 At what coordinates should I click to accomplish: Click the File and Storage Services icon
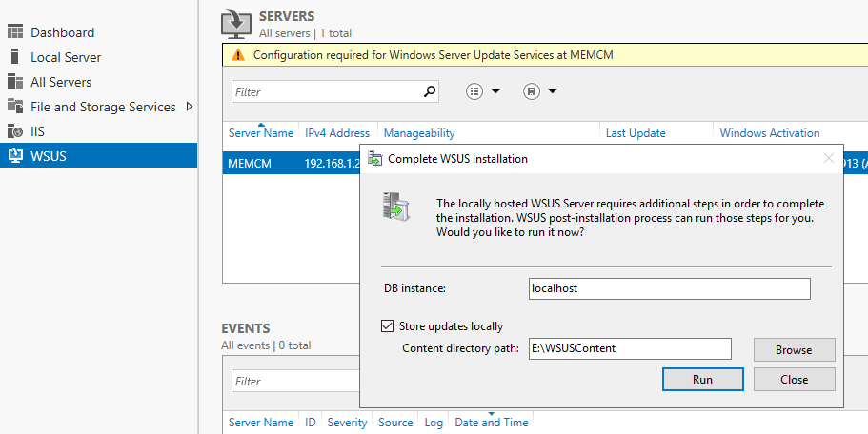coord(14,107)
